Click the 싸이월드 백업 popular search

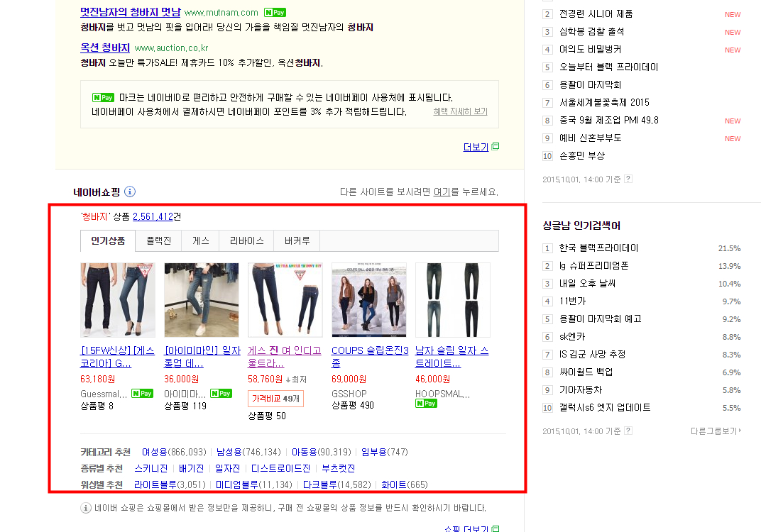tap(586, 372)
